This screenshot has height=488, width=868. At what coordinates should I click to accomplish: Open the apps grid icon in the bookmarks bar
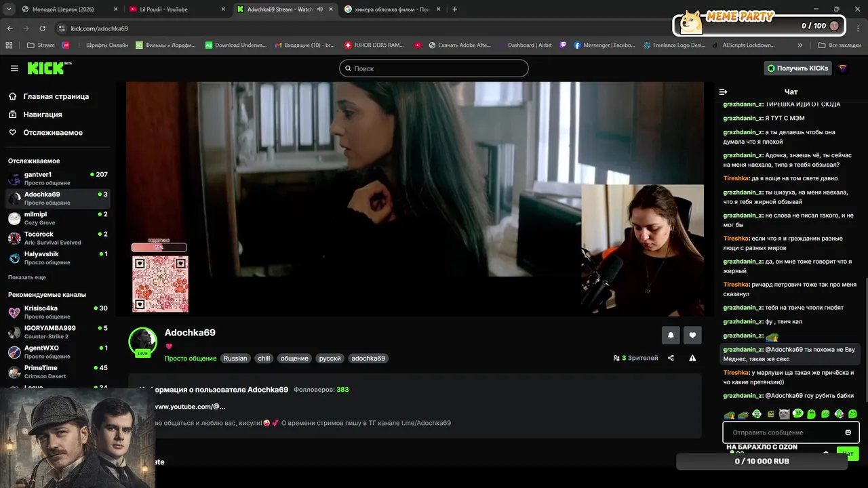9,45
